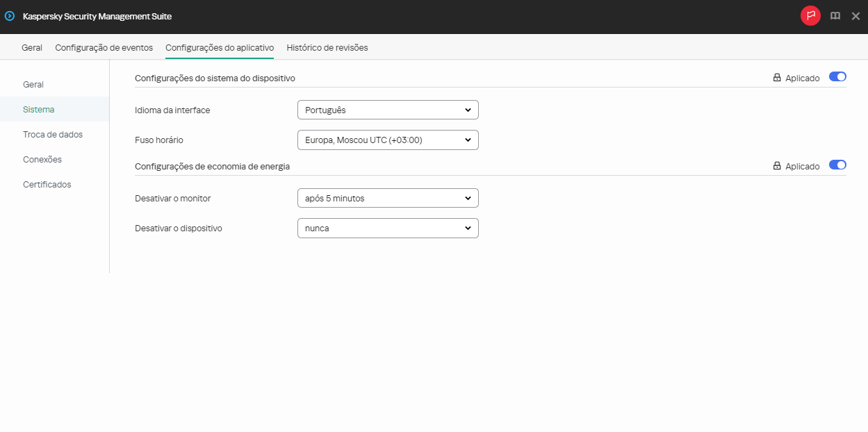Viewport: 868px width, 432px height.
Task: Switch to the Geral tab
Action: pyautogui.click(x=31, y=47)
